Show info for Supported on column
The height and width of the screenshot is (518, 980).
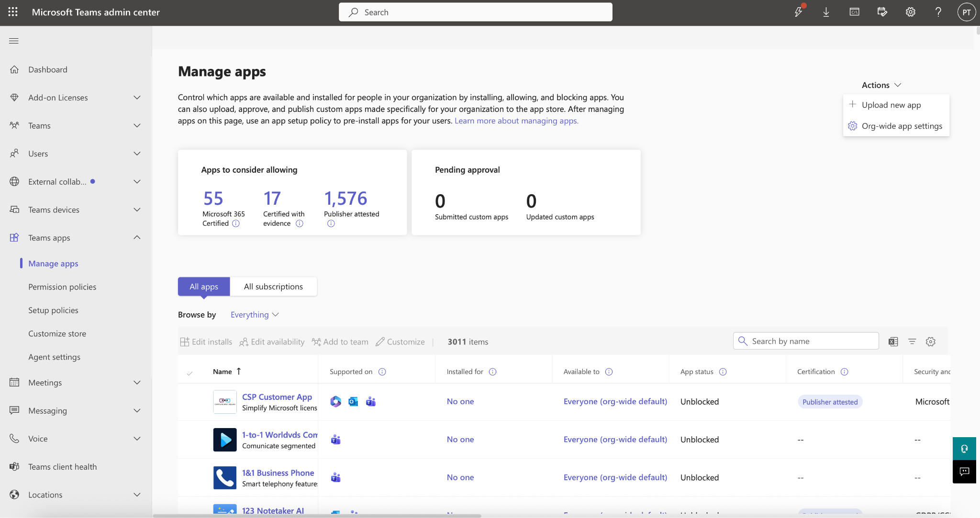pyautogui.click(x=382, y=372)
